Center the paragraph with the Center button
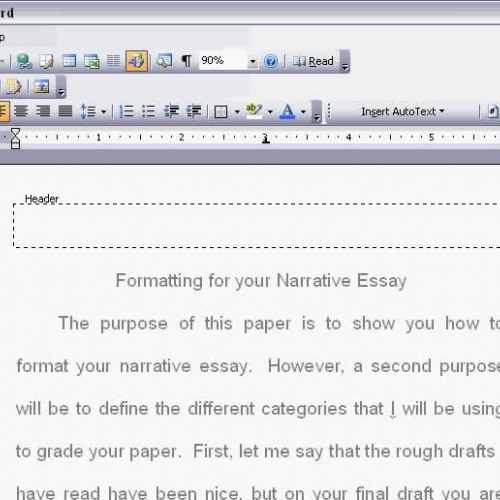The image size is (500, 500). pos(21,111)
